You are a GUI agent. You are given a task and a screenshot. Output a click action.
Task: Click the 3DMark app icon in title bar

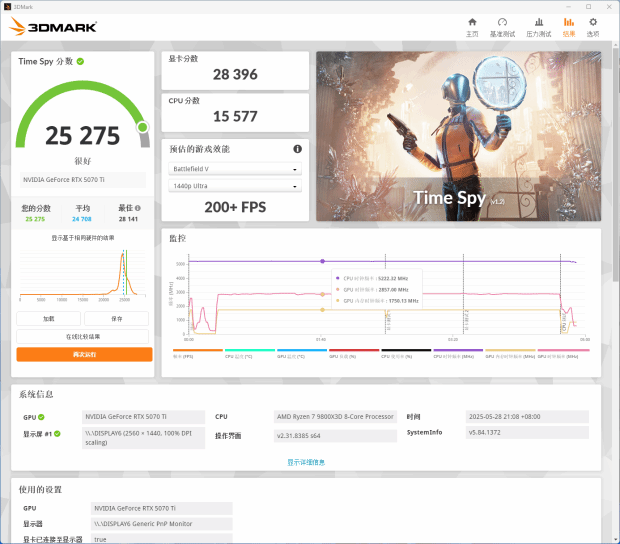(7, 7)
